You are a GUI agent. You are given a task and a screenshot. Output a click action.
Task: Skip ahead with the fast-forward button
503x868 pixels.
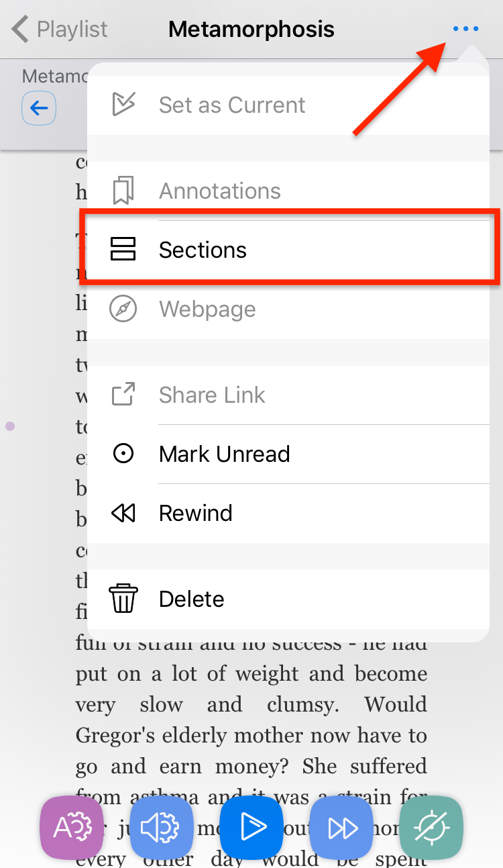pyautogui.click(x=341, y=828)
